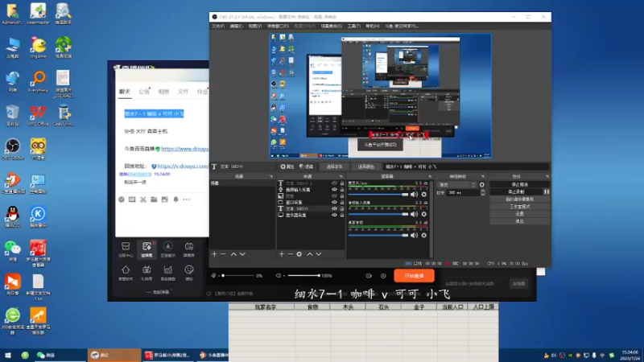This screenshot has width=644, height=362.
Task: Switch to the 相册 tab in chat window
Action: click(163, 92)
